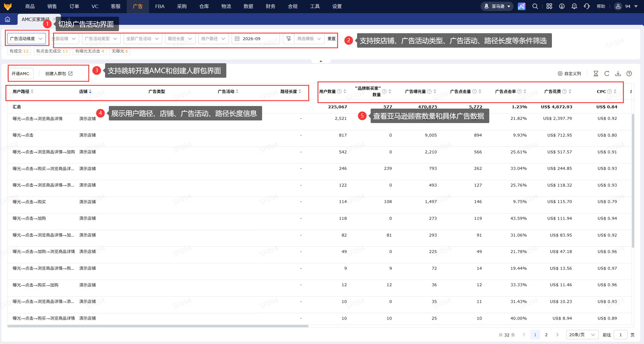Screen dimensions: 644x344
Task: Open the 亚马逊 platform selector
Action: coord(497,6)
